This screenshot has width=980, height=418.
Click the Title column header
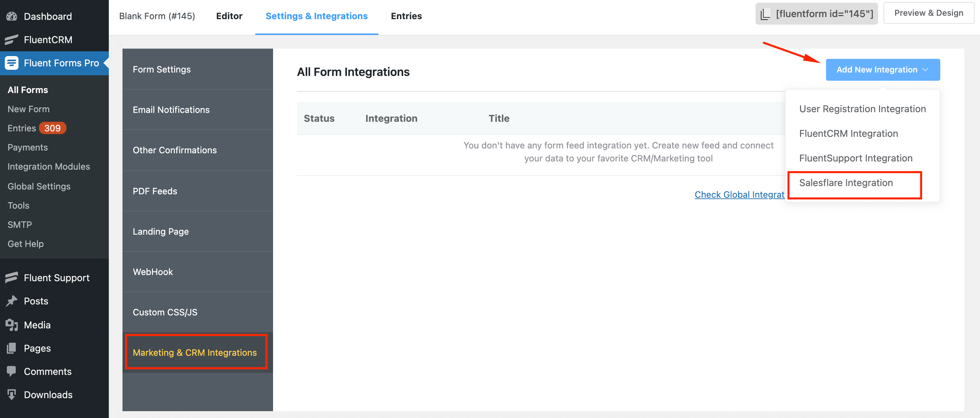click(499, 118)
